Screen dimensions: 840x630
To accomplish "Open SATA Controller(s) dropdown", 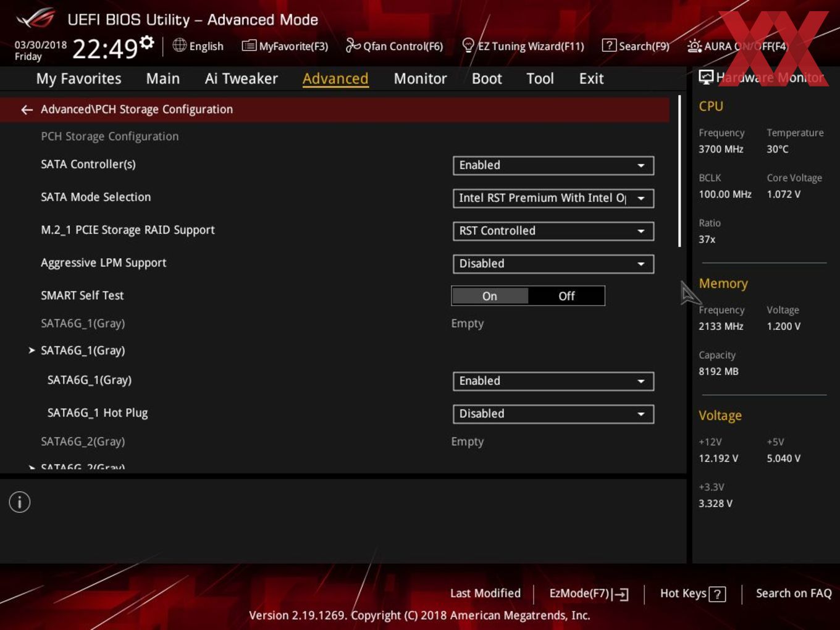I will (x=553, y=166).
